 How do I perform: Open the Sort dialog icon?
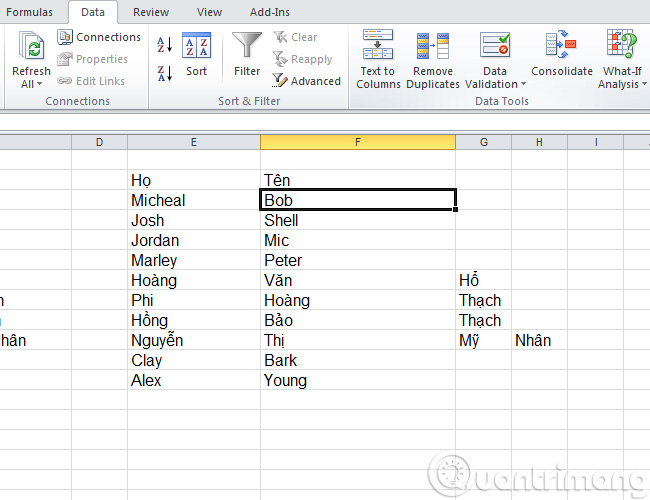(x=196, y=45)
